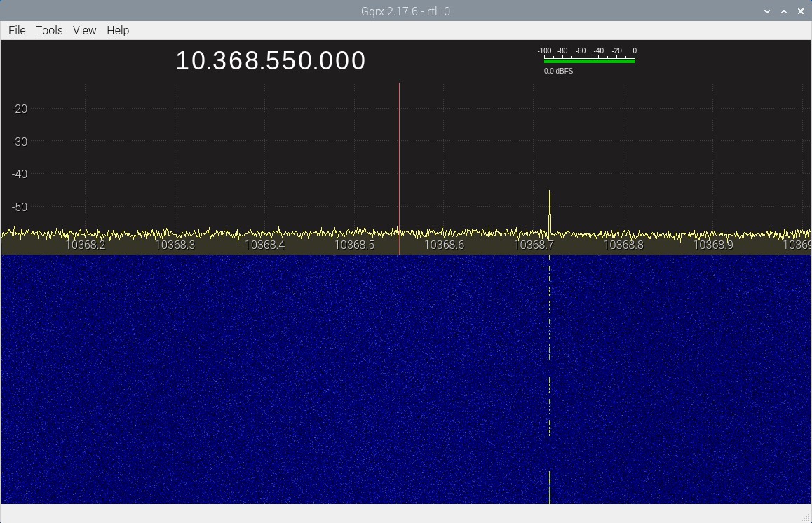Click the green signal strength meter bar
Viewport: 812px width, 523px height.
[x=589, y=62]
